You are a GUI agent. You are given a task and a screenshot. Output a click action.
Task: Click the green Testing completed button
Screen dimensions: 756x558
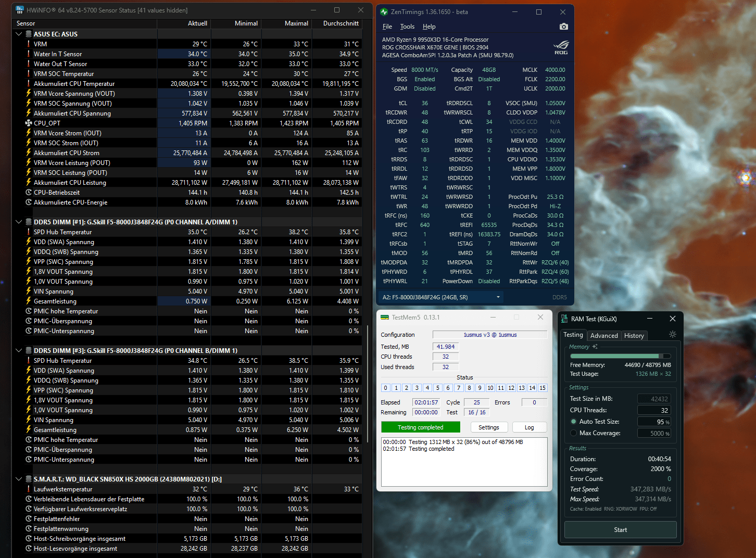(x=421, y=427)
